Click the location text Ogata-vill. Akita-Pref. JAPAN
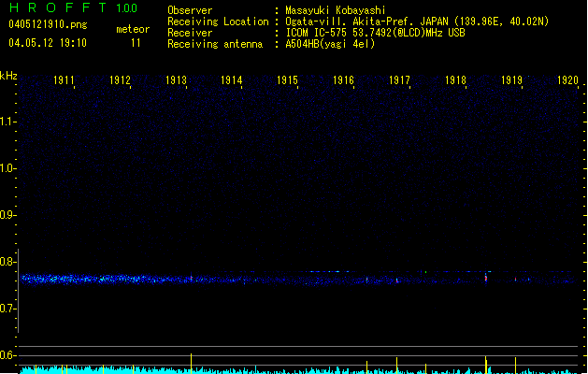This screenshot has width=588, height=374. (366, 22)
